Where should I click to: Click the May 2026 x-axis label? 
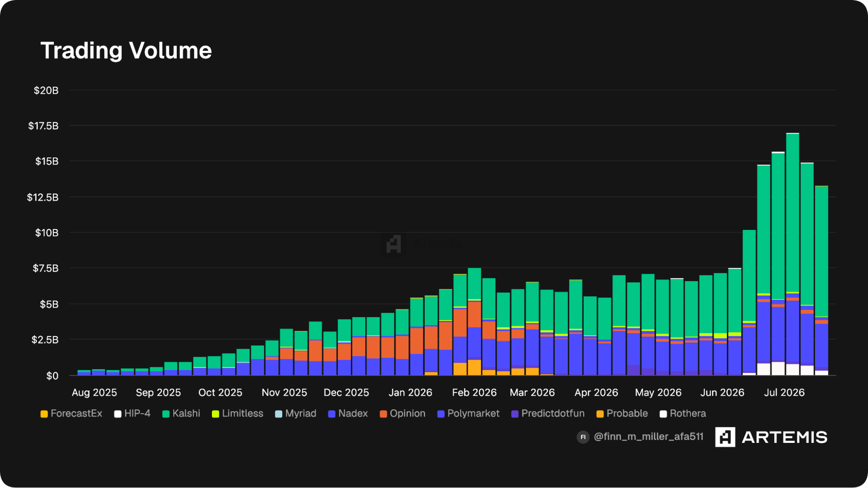(658, 393)
